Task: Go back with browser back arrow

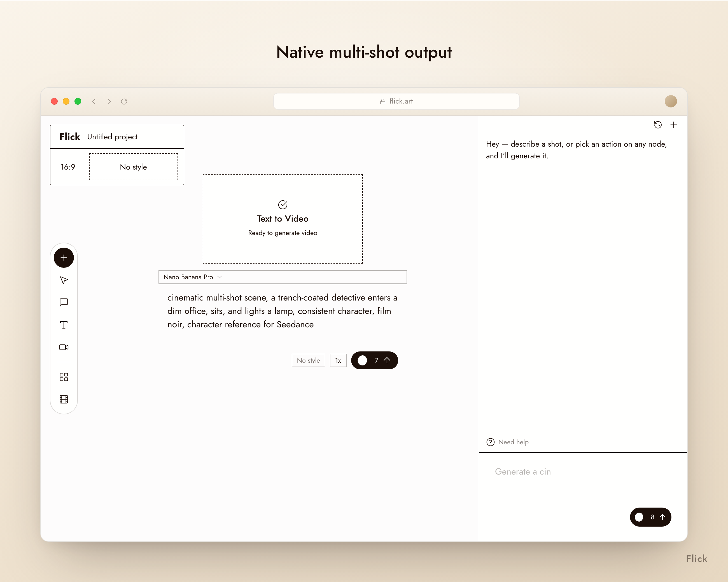Action: (x=94, y=101)
